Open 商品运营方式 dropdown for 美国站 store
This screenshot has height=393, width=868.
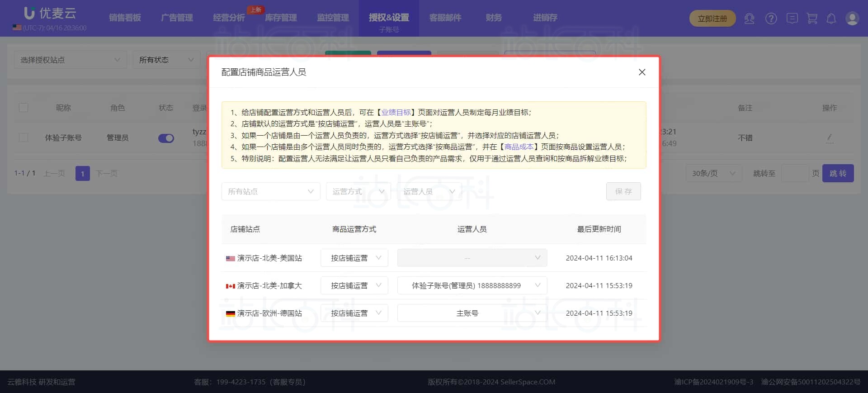[x=354, y=258]
